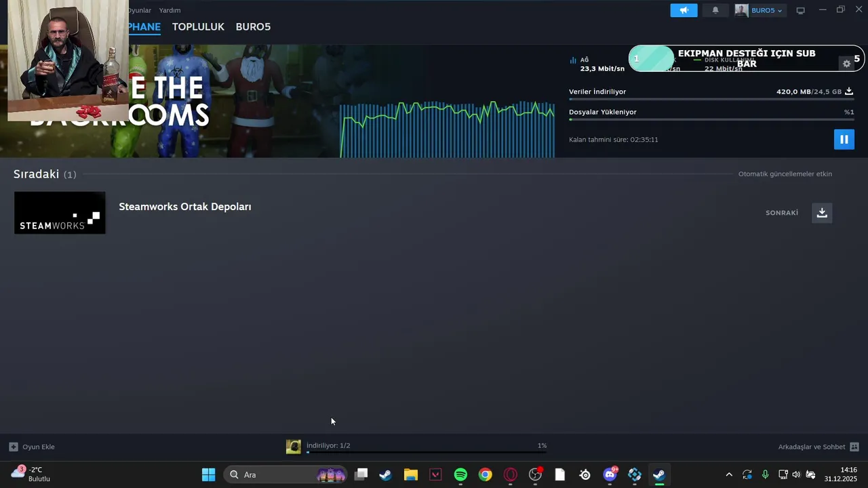
Task: Open the Windows Start menu
Action: (209, 474)
